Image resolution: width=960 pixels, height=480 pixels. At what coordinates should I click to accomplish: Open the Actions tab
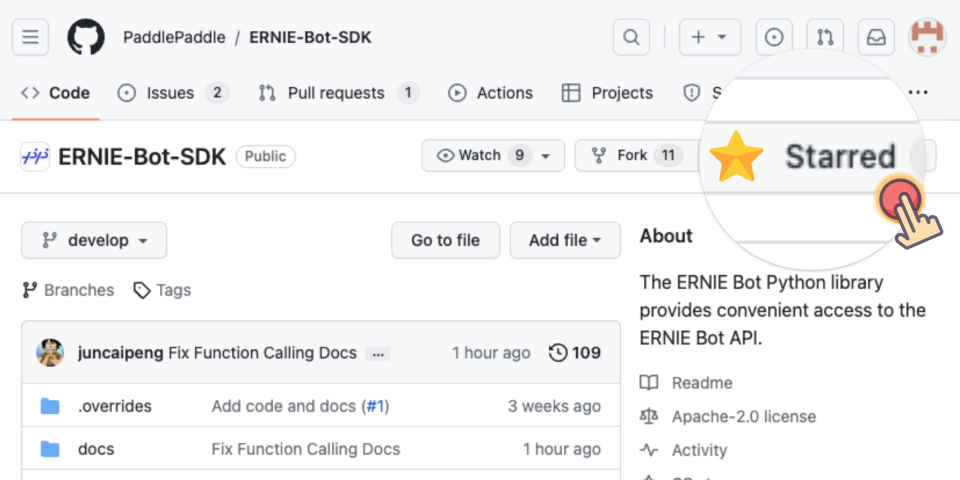click(490, 93)
